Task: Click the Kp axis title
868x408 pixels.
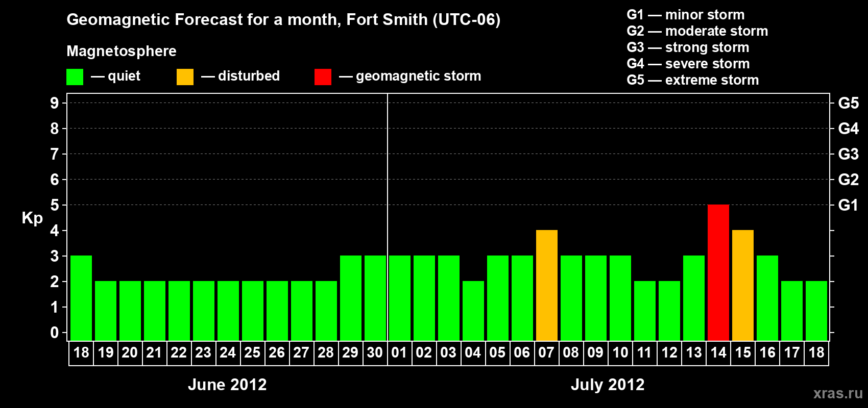Action: tap(32, 218)
